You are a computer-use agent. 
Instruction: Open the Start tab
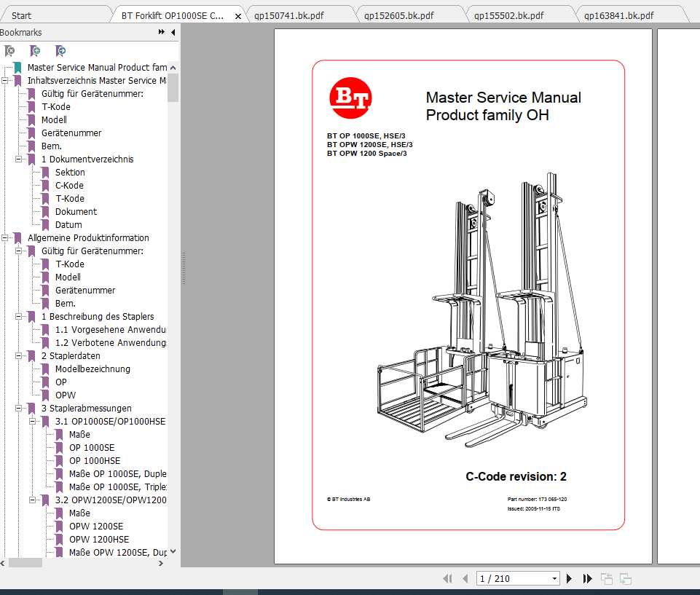(x=20, y=14)
